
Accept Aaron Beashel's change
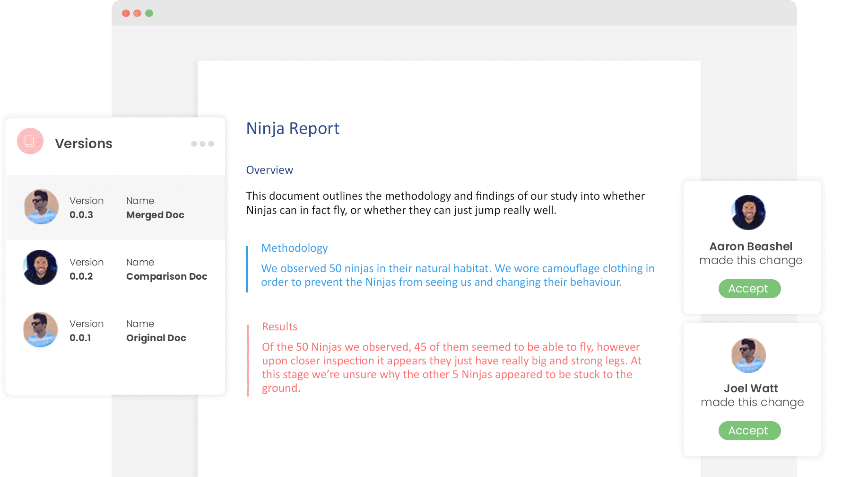[749, 289]
